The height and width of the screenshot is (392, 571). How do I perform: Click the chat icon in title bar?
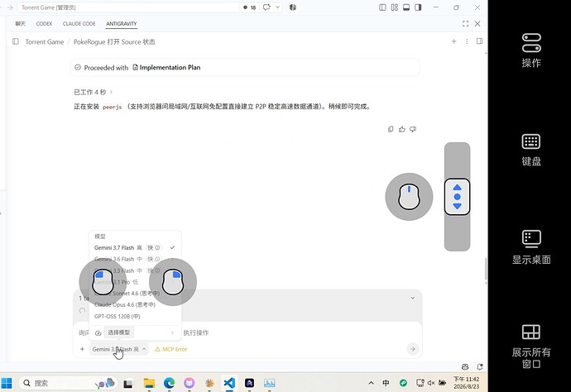pos(267,7)
